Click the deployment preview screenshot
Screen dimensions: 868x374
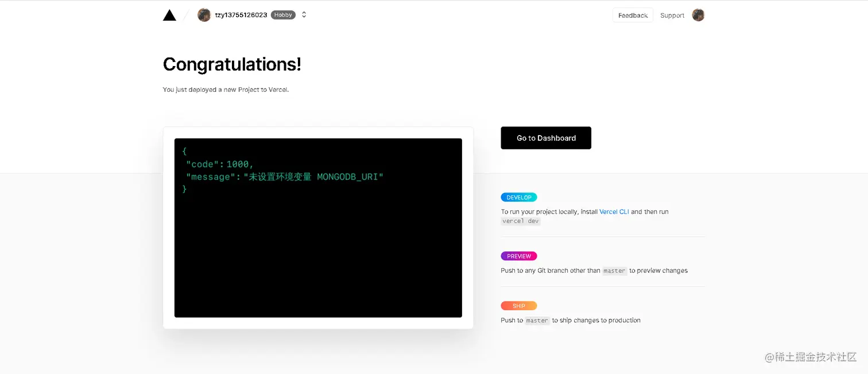[x=318, y=228]
